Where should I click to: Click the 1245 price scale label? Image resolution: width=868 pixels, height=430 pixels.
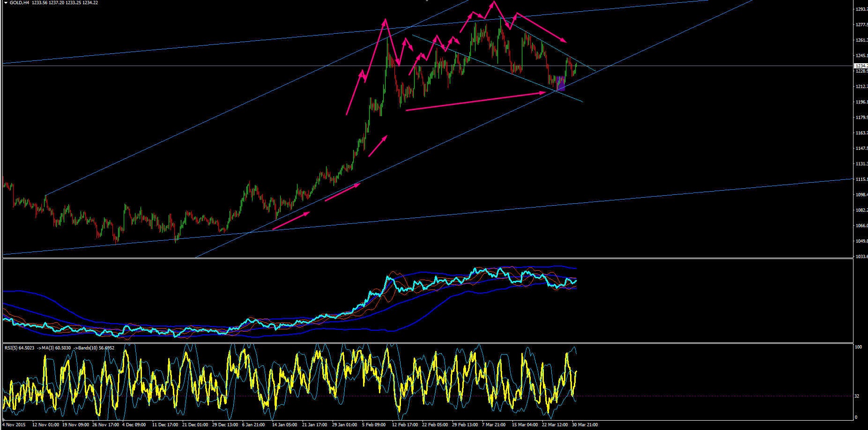[x=861, y=56]
